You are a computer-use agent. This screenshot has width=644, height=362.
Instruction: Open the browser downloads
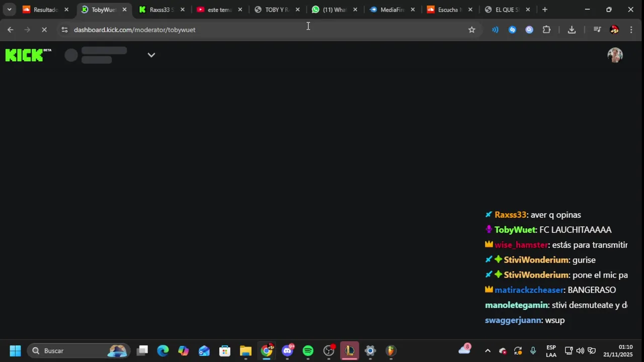pyautogui.click(x=572, y=30)
